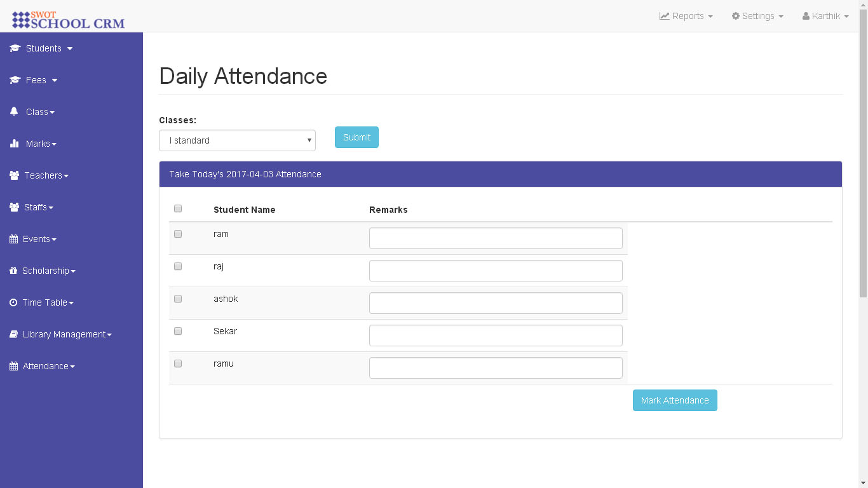Click the graduation cap icon beside Students
868x488 pixels.
coord(15,48)
